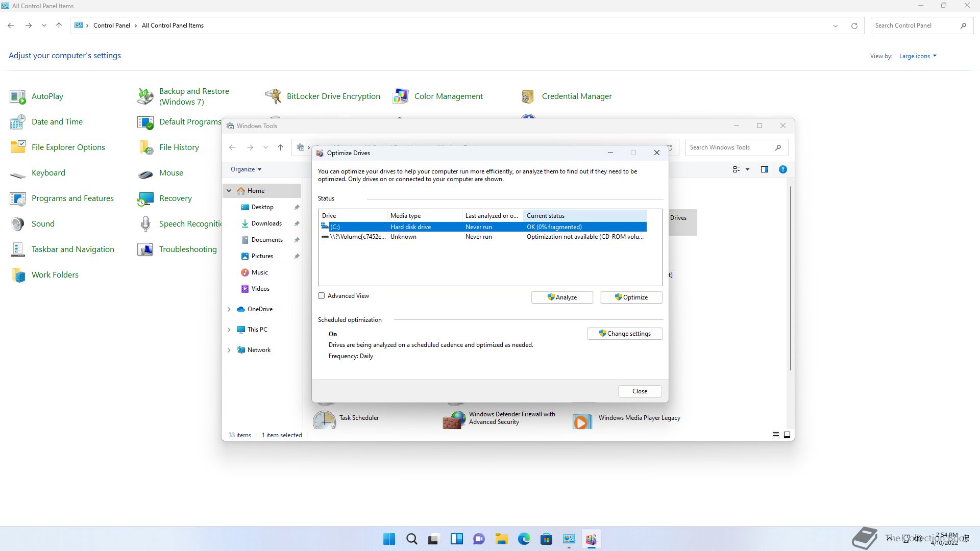Open View by Large icons dropdown
980x551 pixels.
point(918,56)
